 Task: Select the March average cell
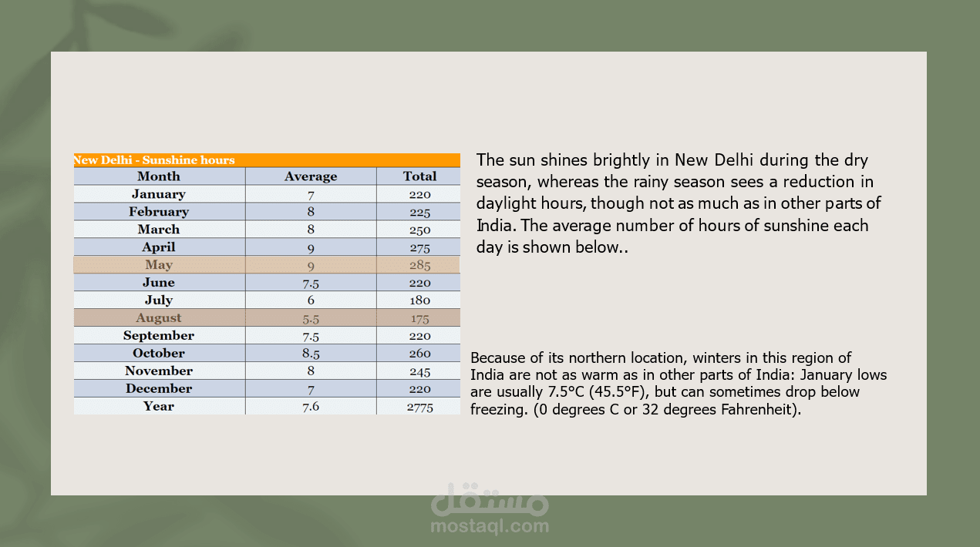311,230
